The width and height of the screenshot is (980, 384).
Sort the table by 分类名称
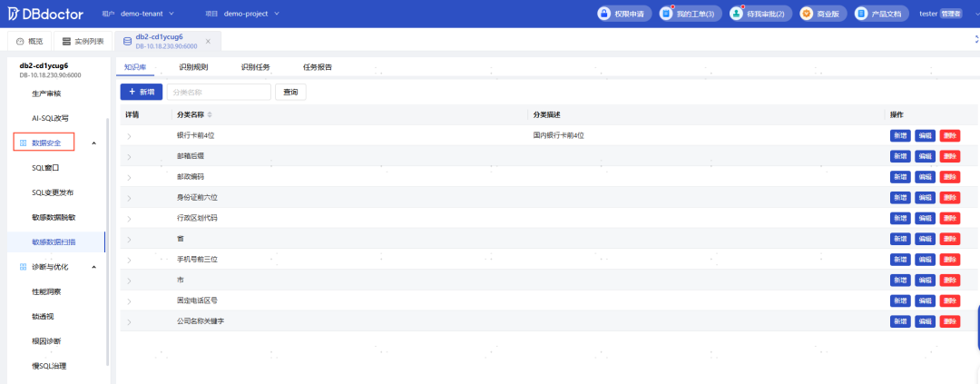click(210, 114)
